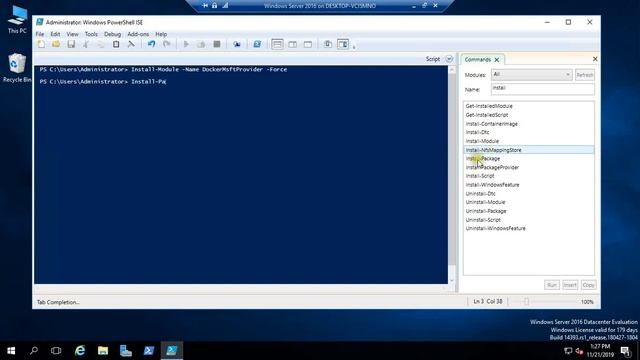Open the Modules dropdown
This screenshot has width=640, height=360.
tap(531, 75)
